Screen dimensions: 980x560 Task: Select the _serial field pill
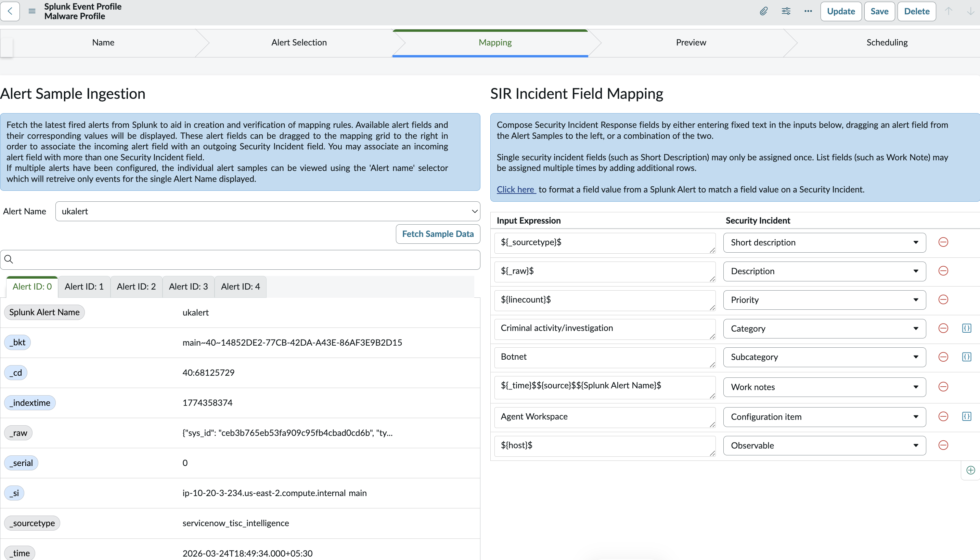coord(21,463)
